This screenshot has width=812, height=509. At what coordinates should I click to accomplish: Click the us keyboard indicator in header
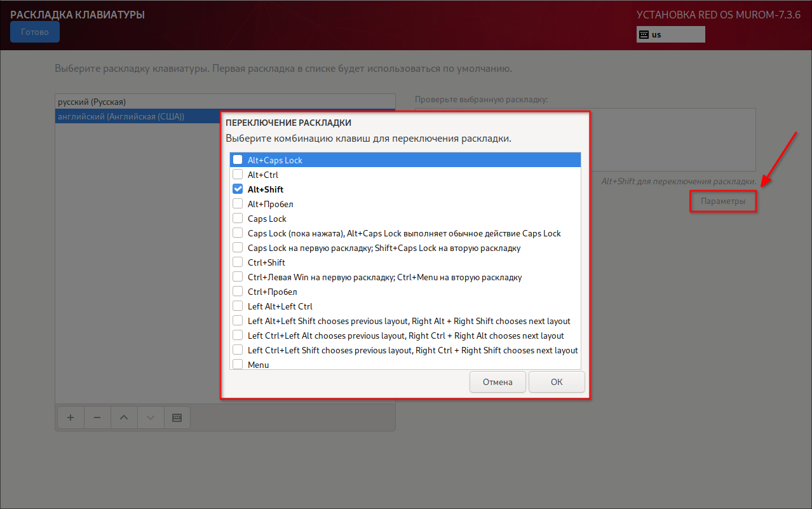(670, 34)
